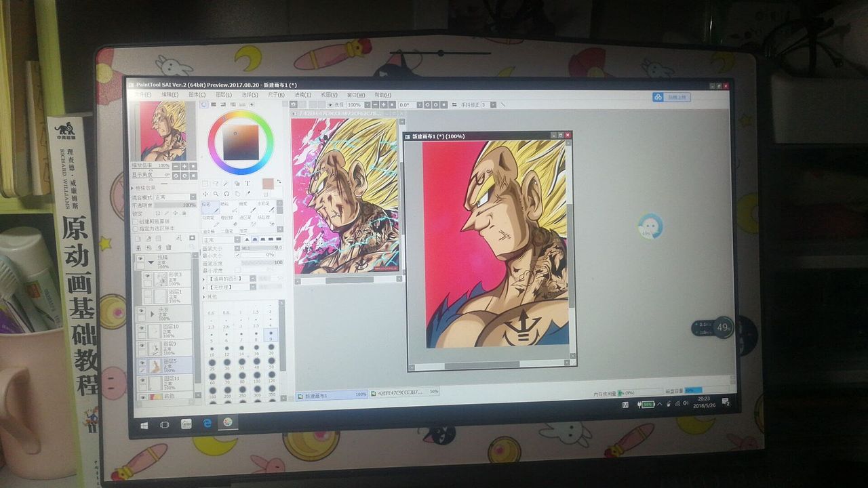Toggle visibility of 线稿 layer group
The image size is (868, 488).
[x=140, y=259]
